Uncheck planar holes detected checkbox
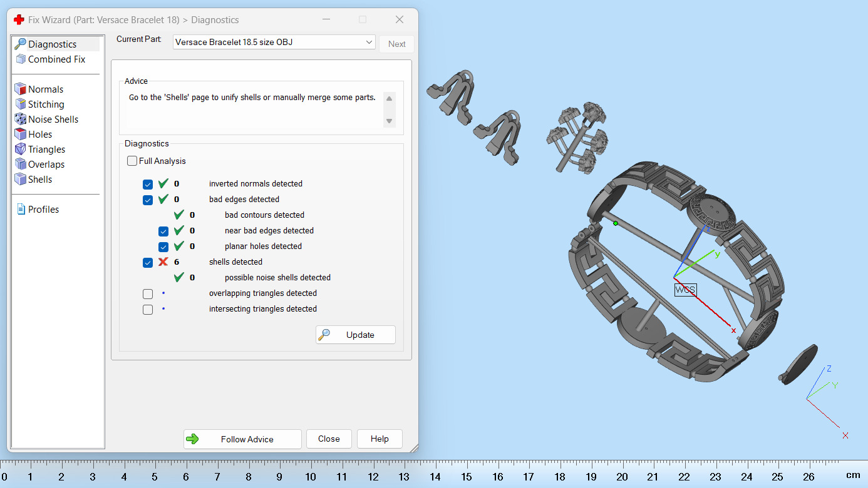Screen dimensions: 868x488 (163, 247)
